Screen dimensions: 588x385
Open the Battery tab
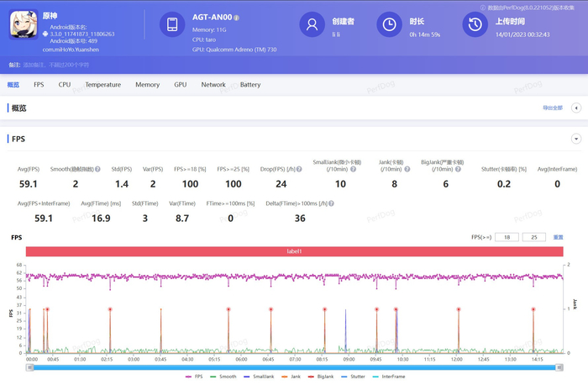250,85
